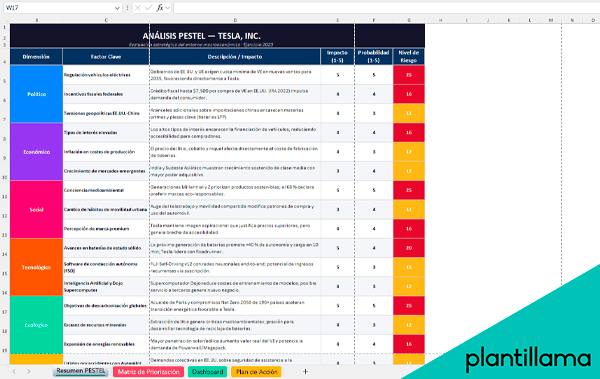The width and height of the screenshot is (600, 379).
Task: Select row 14 header
Action: [5, 248]
